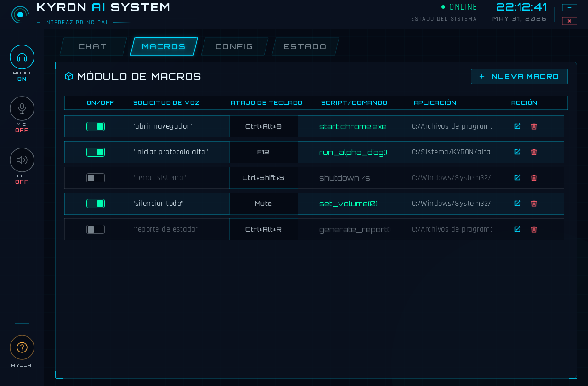Viewport: 588px width, 386px height.
Task: Click the Ctrl+Shift+S shortcut field
Action: click(x=264, y=178)
